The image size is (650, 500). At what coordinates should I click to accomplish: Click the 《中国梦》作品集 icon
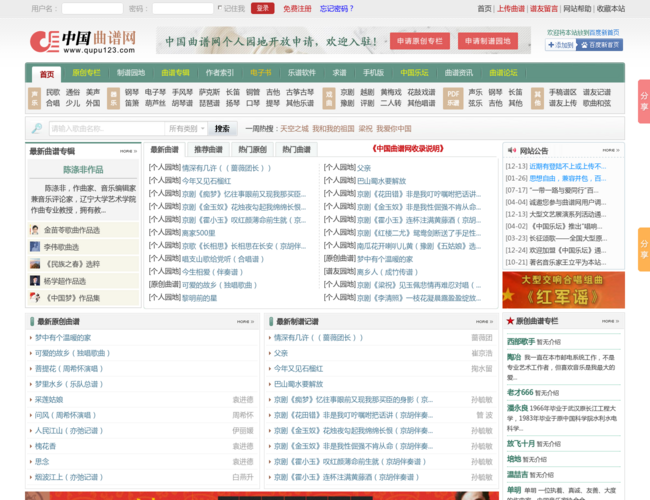[36, 298]
